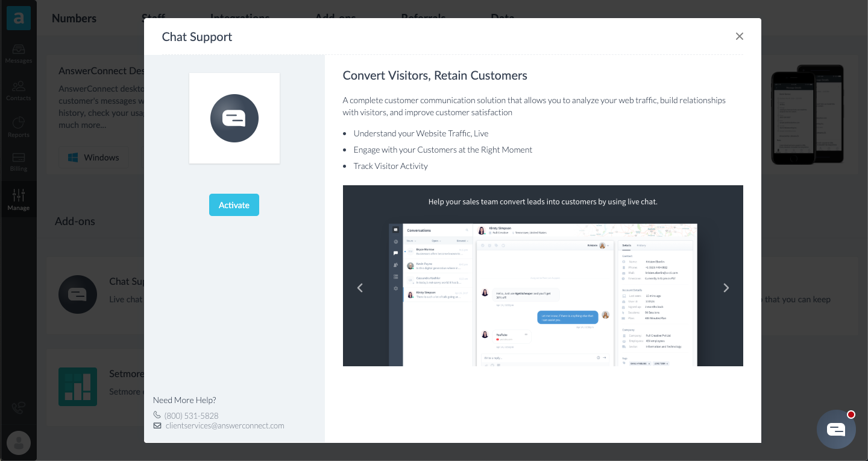868x461 pixels.
Task: Open Contacts in the sidebar
Action: pyautogui.click(x=19, y=91)
